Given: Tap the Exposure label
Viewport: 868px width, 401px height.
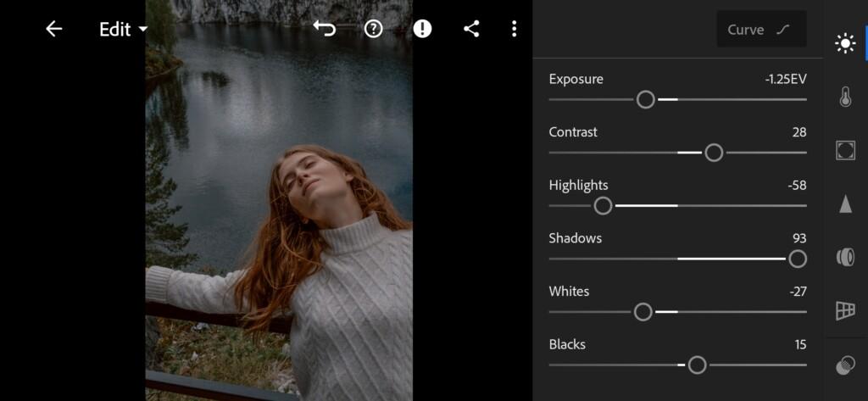Looking at the screenshot, I should tap(576, 79).
